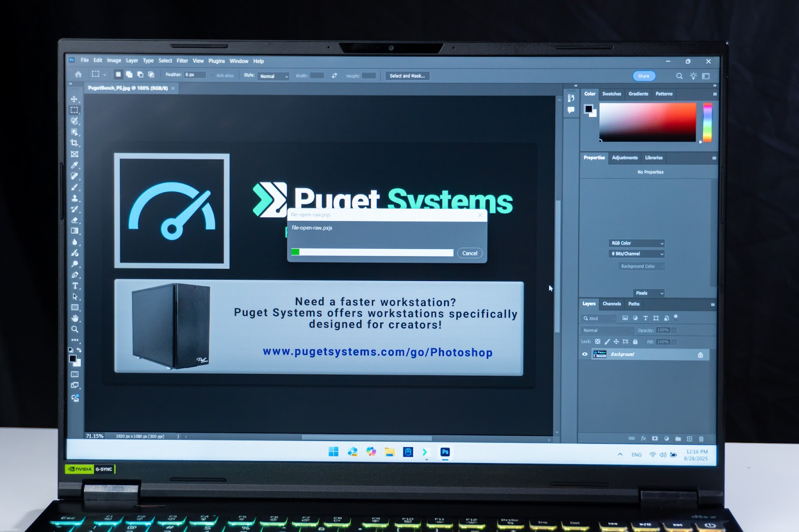The width and height of the screenshot is (799, 532).
Task: Select the Path Selection tool
Action: [75, 297]
